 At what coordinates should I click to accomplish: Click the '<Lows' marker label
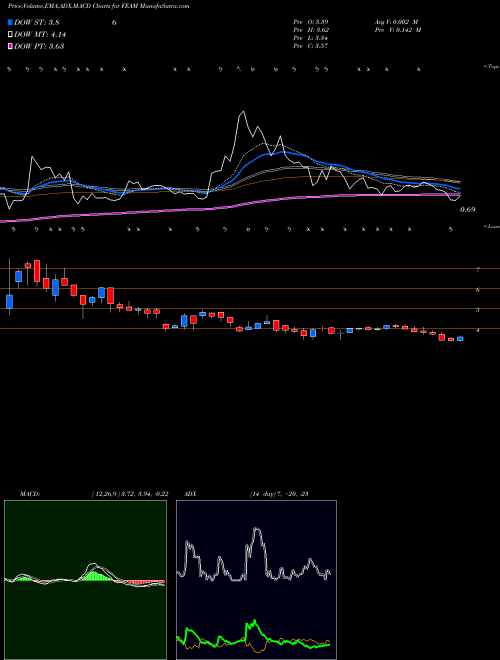click(x=492, y=226)
